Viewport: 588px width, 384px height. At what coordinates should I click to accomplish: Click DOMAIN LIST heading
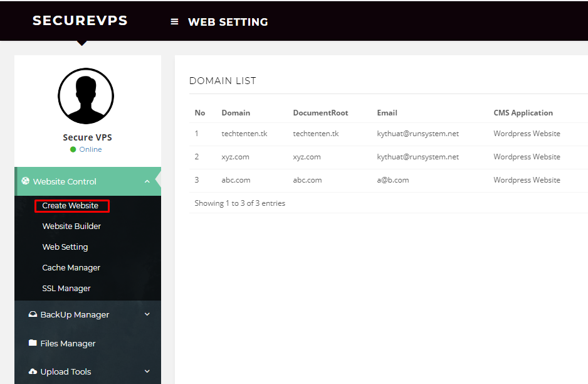pyautogui.click(x=223, y=81)
